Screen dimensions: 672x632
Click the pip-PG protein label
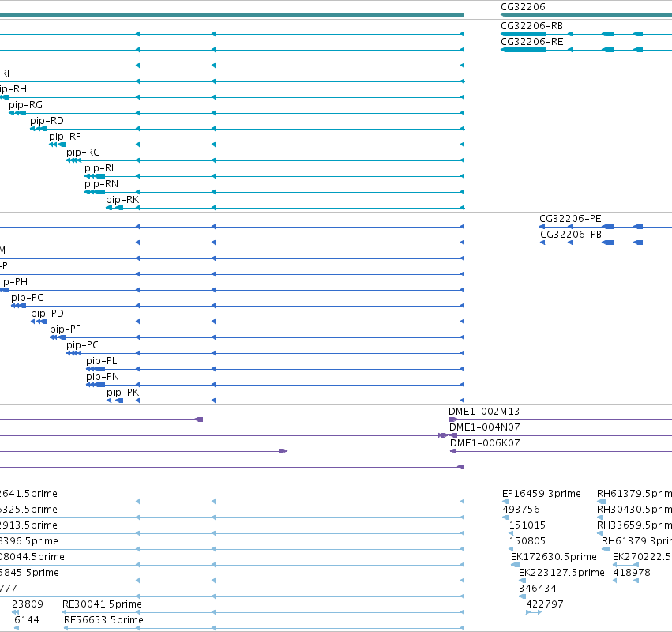pyautogui.click(x=28, y=298)
